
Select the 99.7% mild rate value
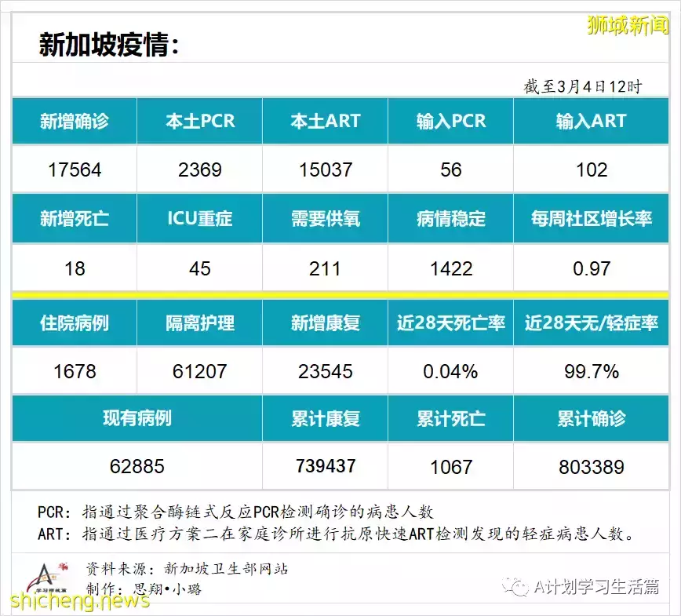pyautogui.click(x=592, y=370)
